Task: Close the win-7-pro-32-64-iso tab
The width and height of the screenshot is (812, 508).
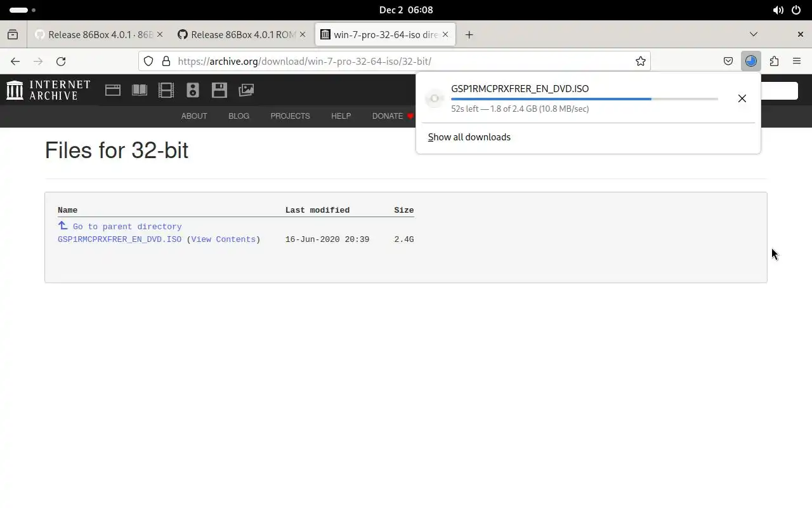Action: pos(445,35)
